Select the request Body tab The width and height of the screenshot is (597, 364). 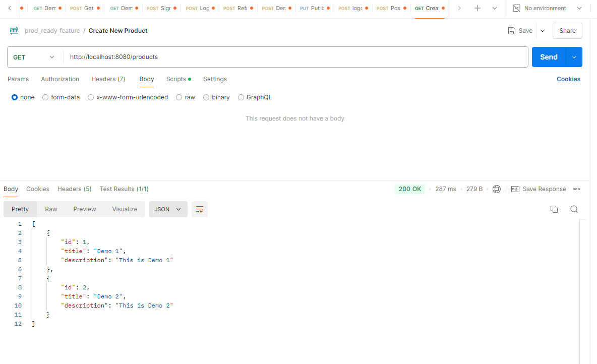click(147, 79)
